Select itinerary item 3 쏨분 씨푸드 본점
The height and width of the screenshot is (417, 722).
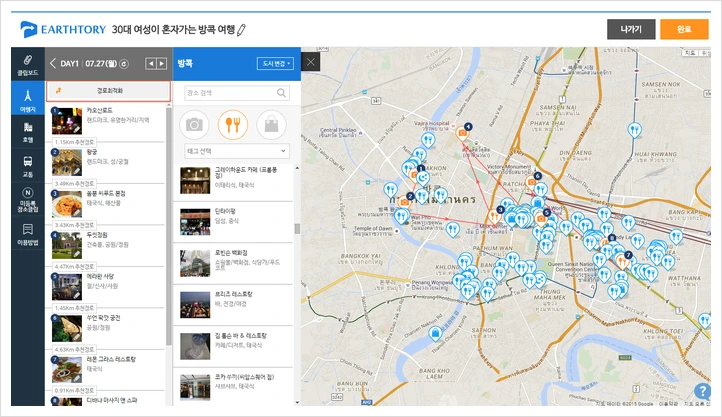tap(107, 203)
